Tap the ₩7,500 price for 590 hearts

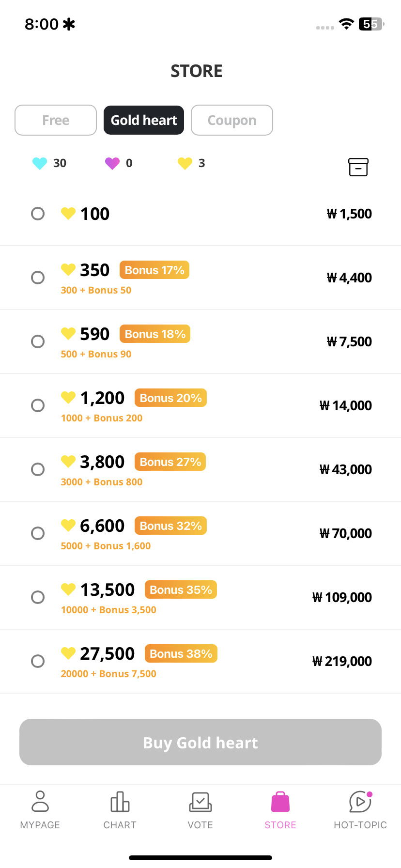[x=349, y=341]
